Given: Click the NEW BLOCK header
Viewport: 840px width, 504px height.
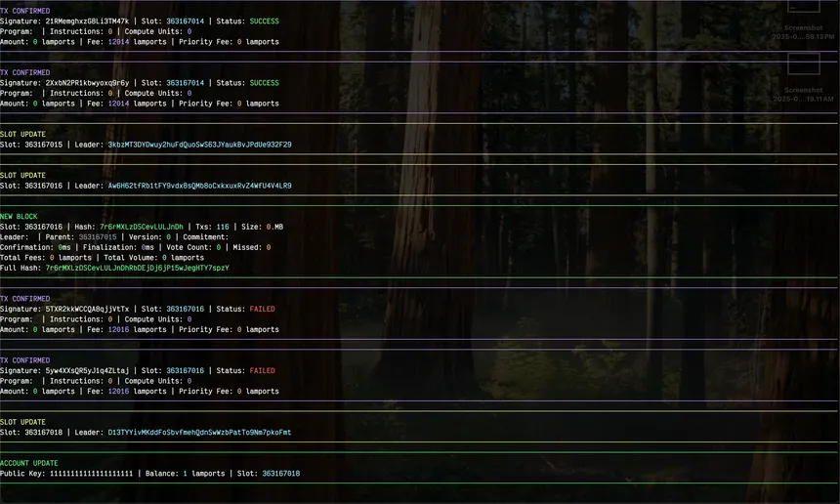Looking at the screenshot, I should tap(21, 216).
